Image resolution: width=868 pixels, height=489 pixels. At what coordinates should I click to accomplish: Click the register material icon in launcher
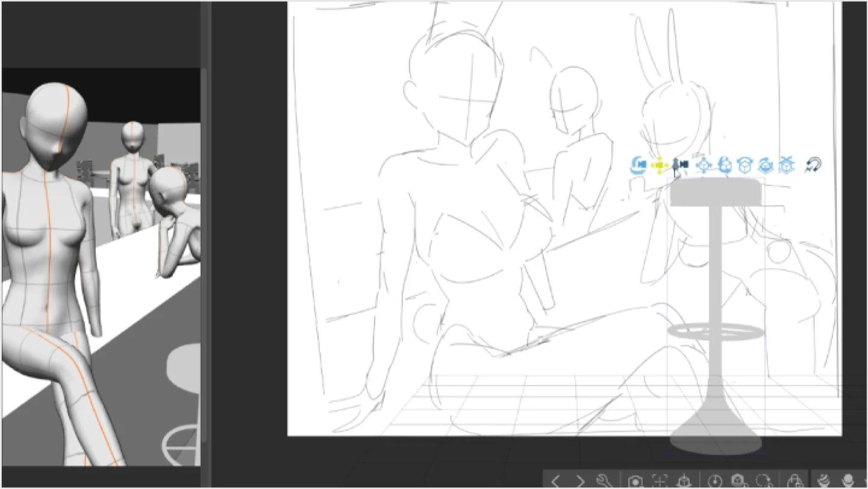click(825, 481)
